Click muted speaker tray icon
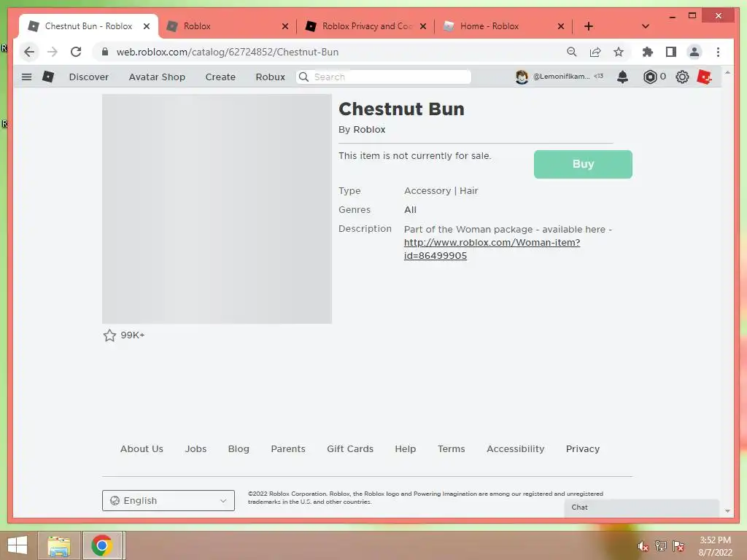Screen dimensions: 747x560 643,546
